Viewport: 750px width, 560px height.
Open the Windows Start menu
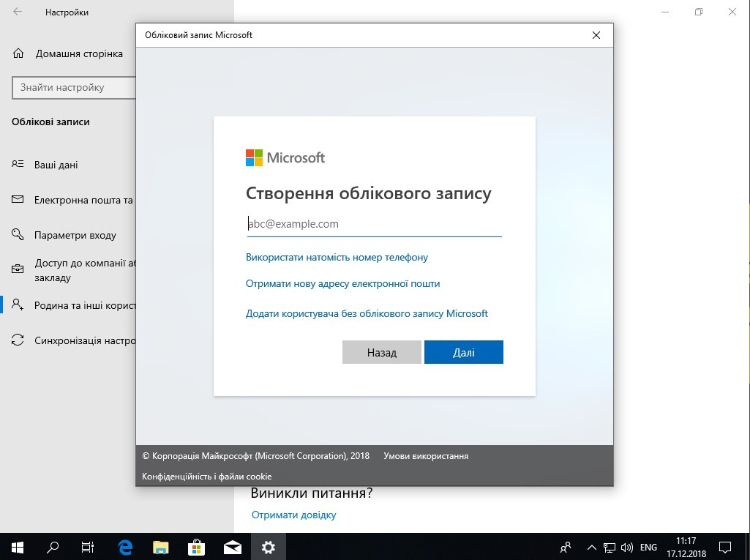(18, 547)
